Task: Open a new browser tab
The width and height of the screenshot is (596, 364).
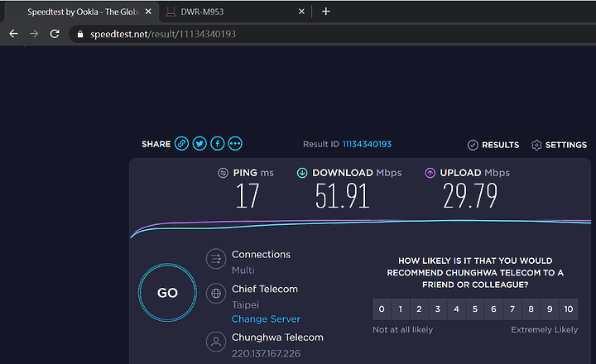Action: (326, 12)
